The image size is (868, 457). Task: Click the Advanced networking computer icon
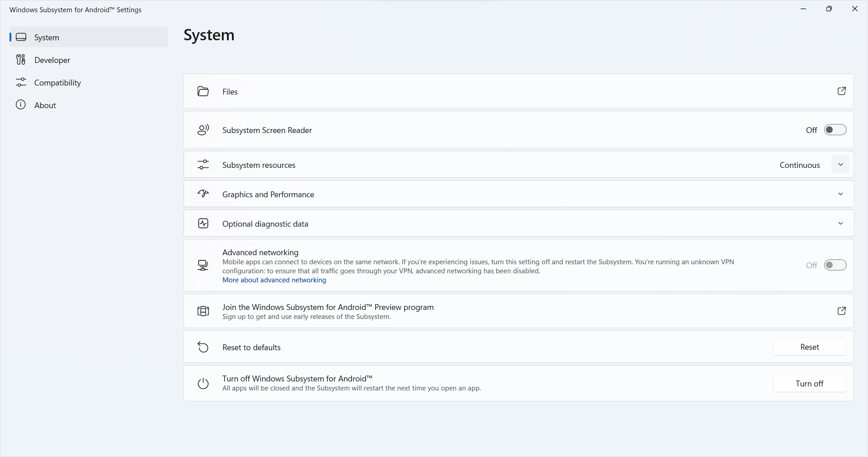click(x=203, y=265)
